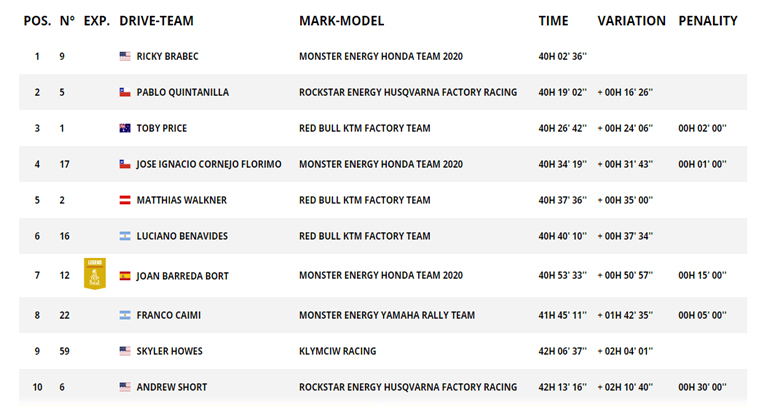This screenshot has height=407, width=770.
Task: Click the POS. column header
Action: 38,21
